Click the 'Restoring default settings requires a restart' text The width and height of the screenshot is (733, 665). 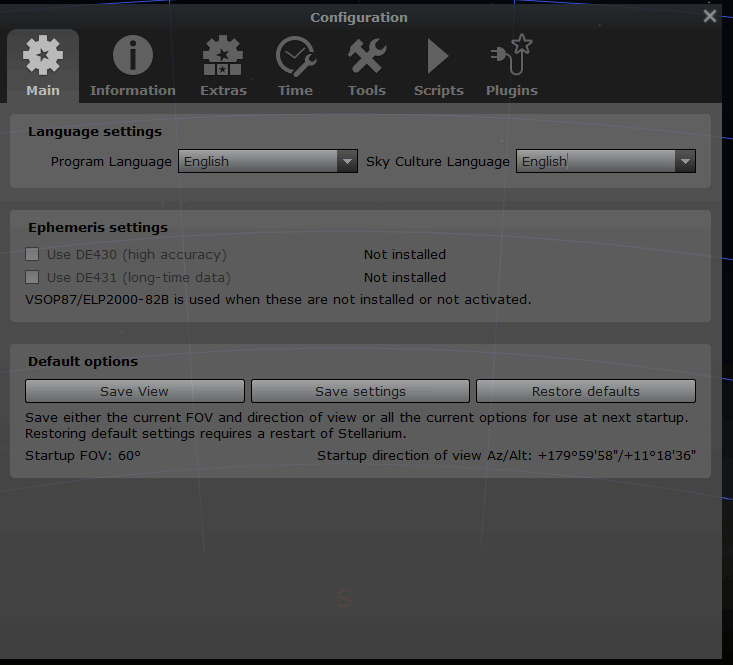216,434
